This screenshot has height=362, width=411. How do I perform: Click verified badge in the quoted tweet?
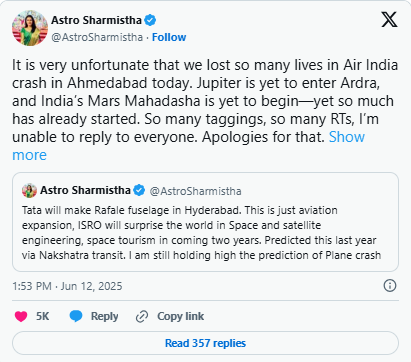(x=139, y=190)
